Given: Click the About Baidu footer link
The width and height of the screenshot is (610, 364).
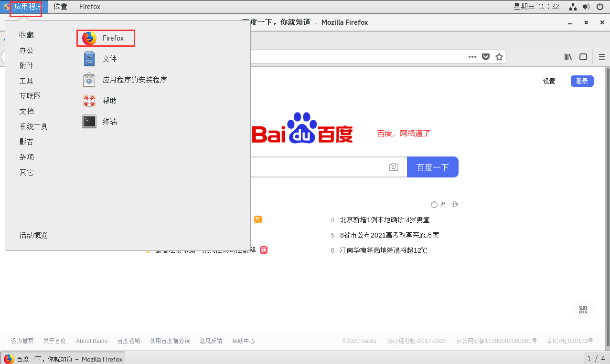Looking at the screenshot, I should click(92, 341).
